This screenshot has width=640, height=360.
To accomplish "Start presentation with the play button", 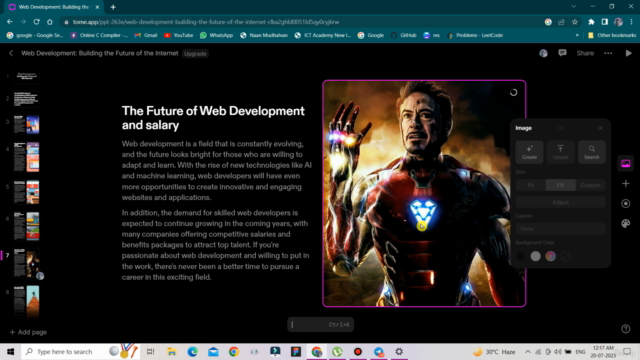I will [628, 53].
